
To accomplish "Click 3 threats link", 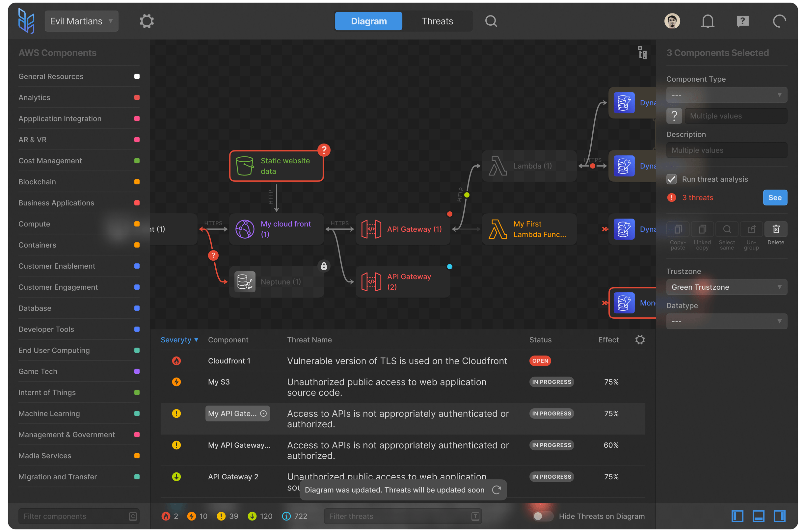I will 697,198.
